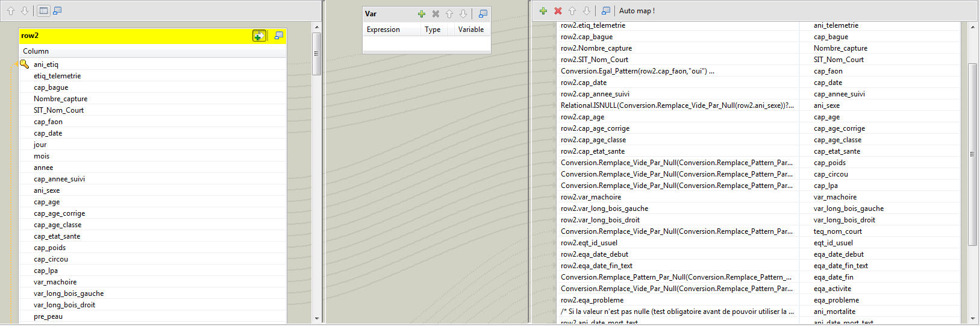Click minimize-all icon in input panel toolbar
Screen dimensions: 980x326
click(57, 11)
